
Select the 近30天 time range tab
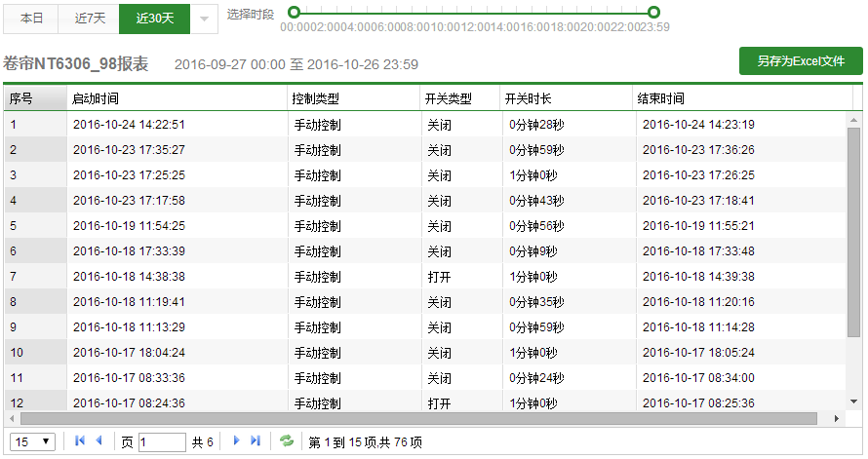pyautogui.click(x=154, y=18)
